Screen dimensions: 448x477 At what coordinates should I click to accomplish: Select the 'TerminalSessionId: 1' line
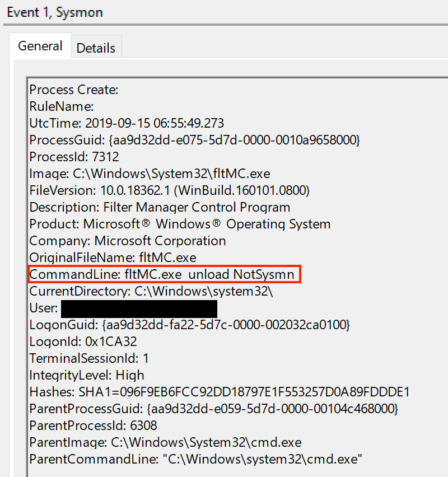[89, 358]
